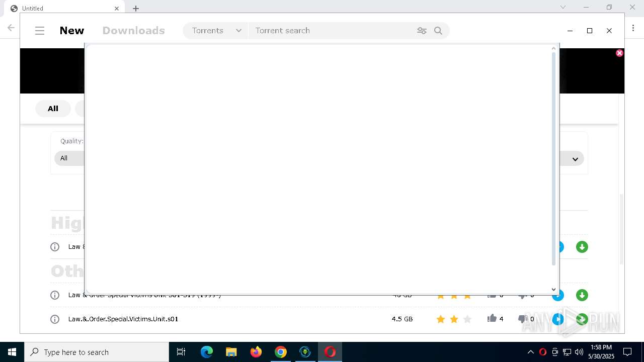The image size is (644, 362).
Task: Download the first High quality result
Action: [582, 247]
